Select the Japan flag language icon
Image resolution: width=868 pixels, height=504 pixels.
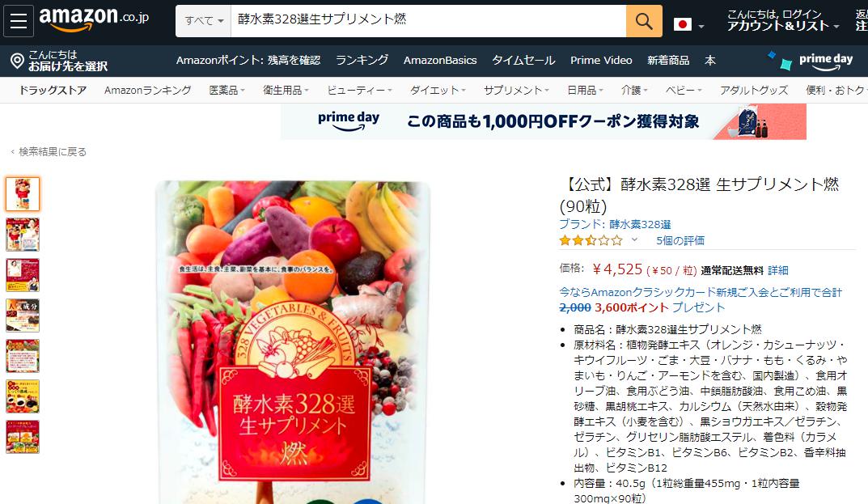coord(682,24)
